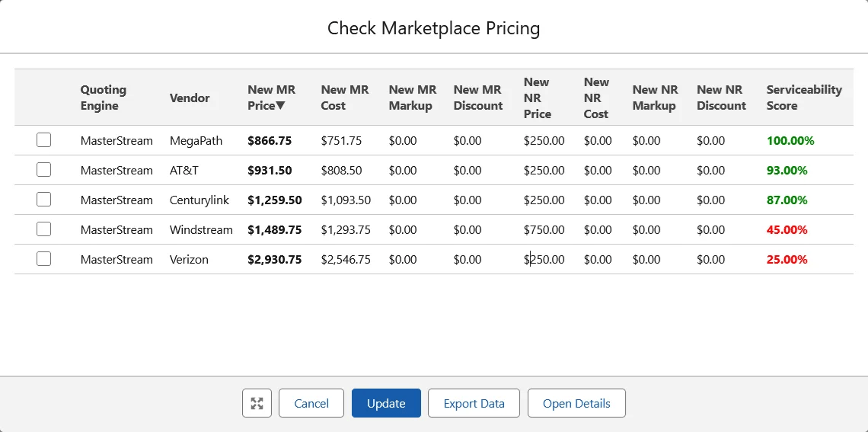
Task: Click AT&T's $931.50 MR price
Action: pos(270,170)
